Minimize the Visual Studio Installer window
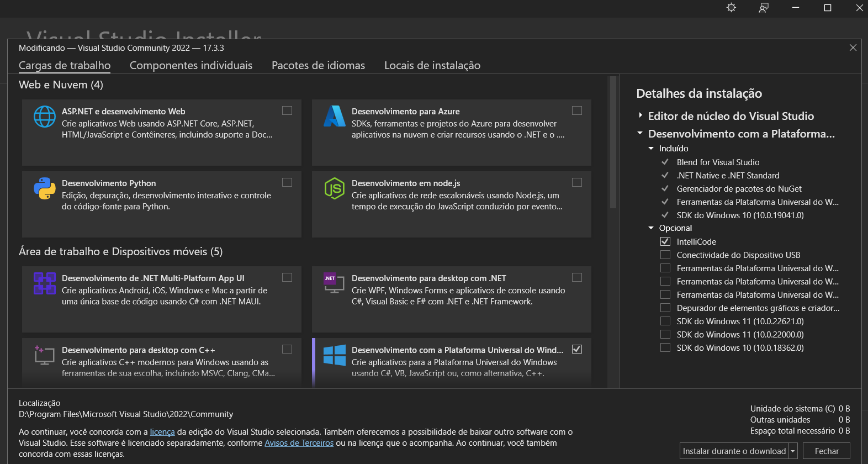868x464 pixels. 796,8
